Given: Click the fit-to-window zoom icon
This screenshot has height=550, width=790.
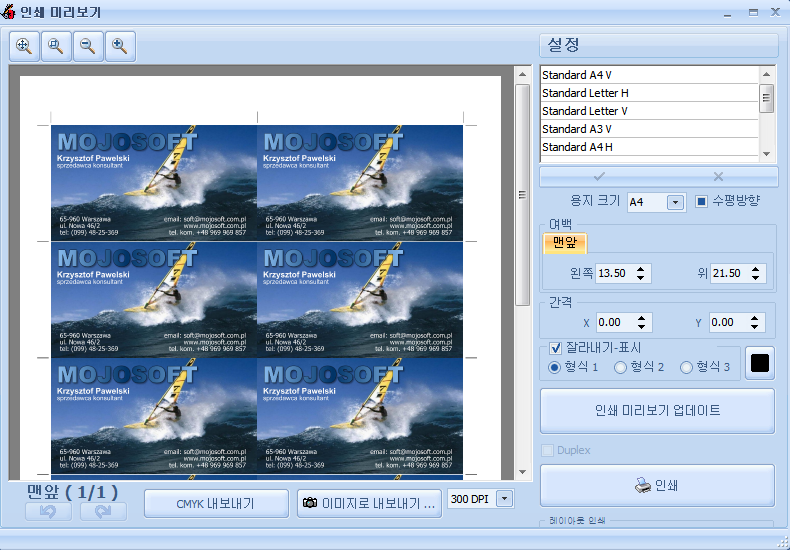Looking at the screenshot, I should pos(24,46).
